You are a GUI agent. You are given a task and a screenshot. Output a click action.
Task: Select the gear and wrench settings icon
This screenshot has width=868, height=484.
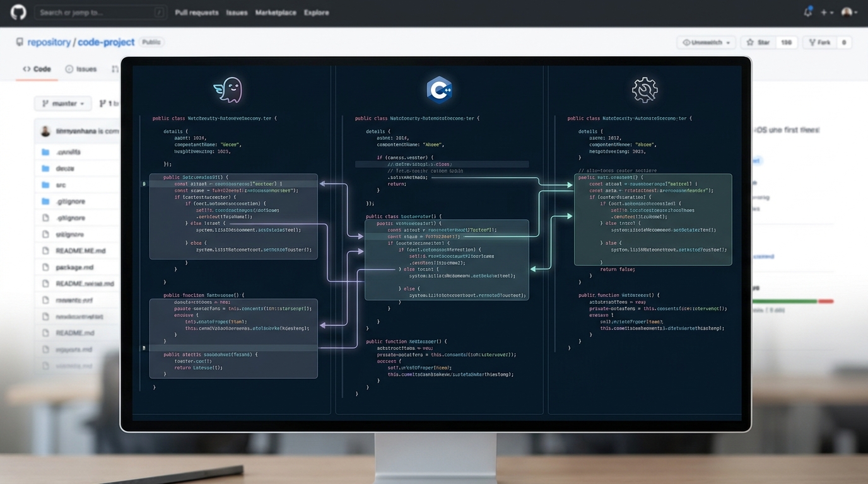point(645,90)
